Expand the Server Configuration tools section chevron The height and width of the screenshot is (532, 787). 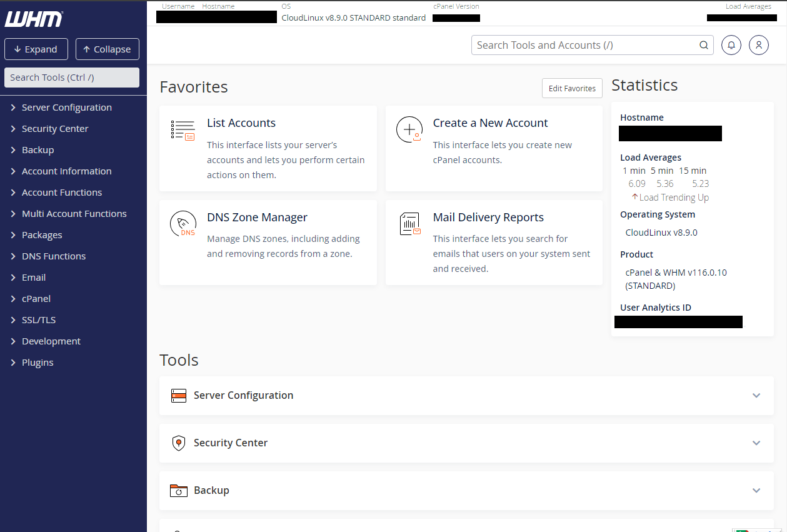(756, 396)
